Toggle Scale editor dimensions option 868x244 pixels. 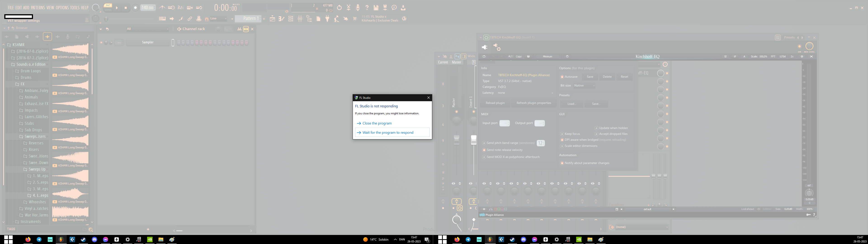tap(562, 146)
